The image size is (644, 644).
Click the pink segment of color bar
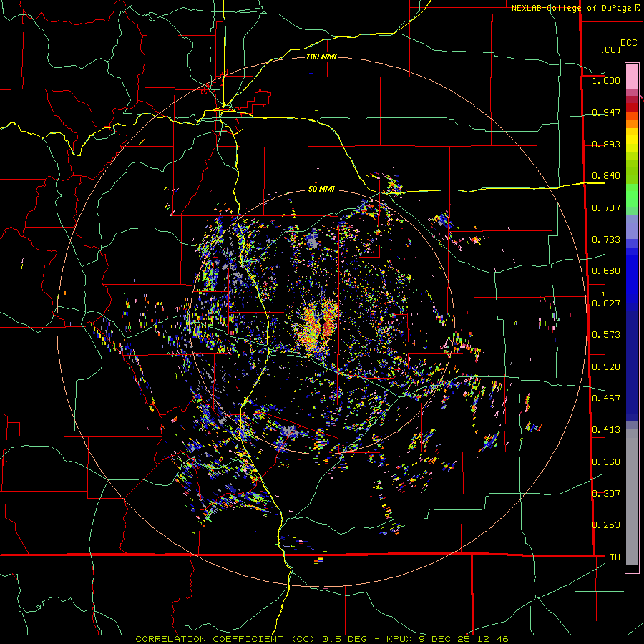pos(632,76)
